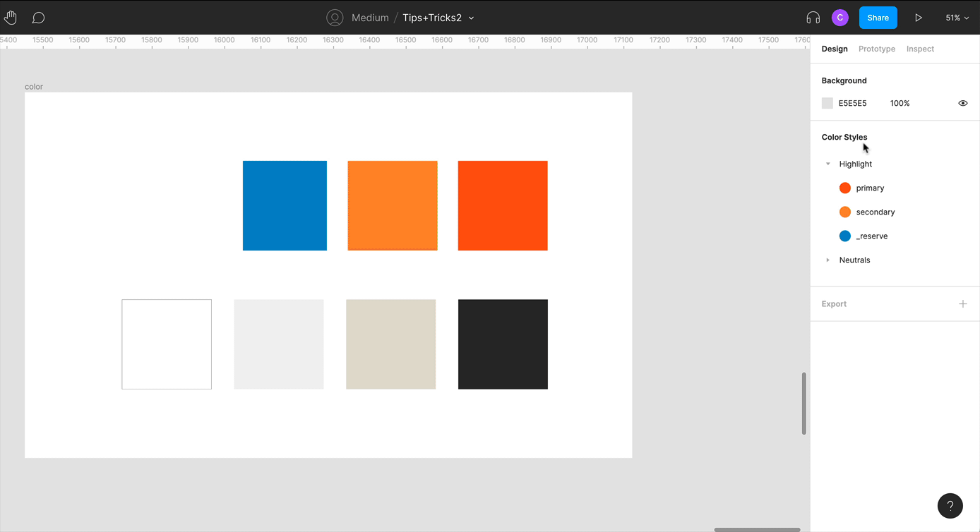Select the Comment tool
Screen dimensions: 980x532
coord(39,18)
